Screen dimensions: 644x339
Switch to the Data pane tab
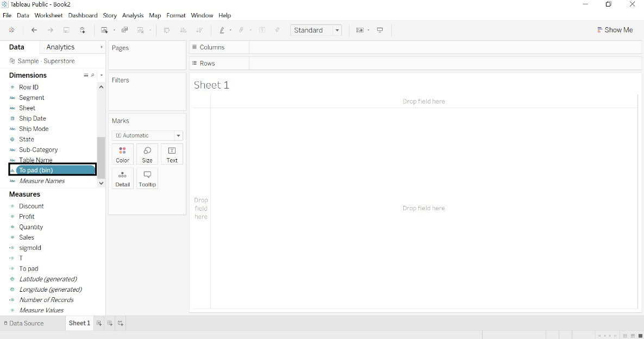(x=17, y=47)
